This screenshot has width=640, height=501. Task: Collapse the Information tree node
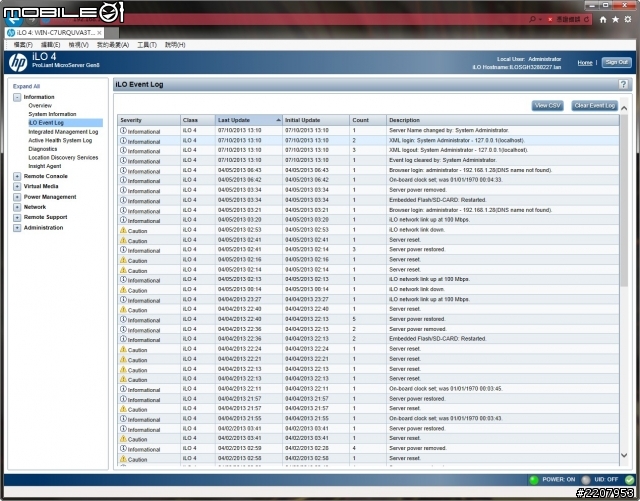point(17,97)
